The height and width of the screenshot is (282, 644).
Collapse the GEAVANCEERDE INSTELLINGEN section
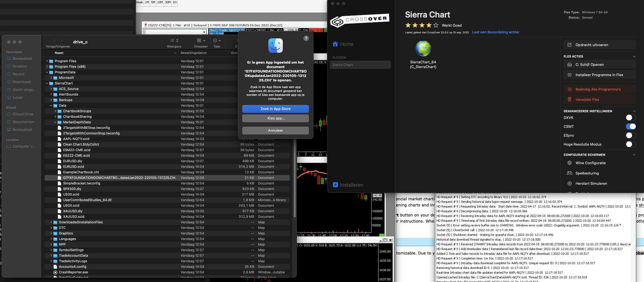[x=634, y=111]
